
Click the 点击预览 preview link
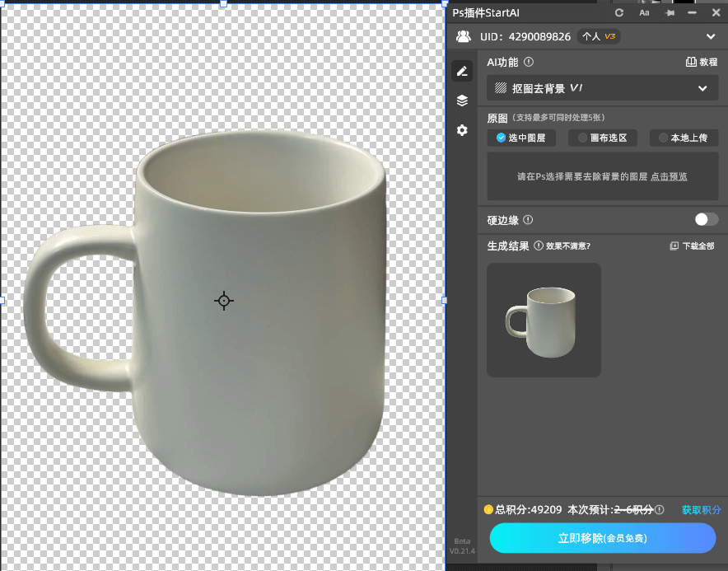669,176
